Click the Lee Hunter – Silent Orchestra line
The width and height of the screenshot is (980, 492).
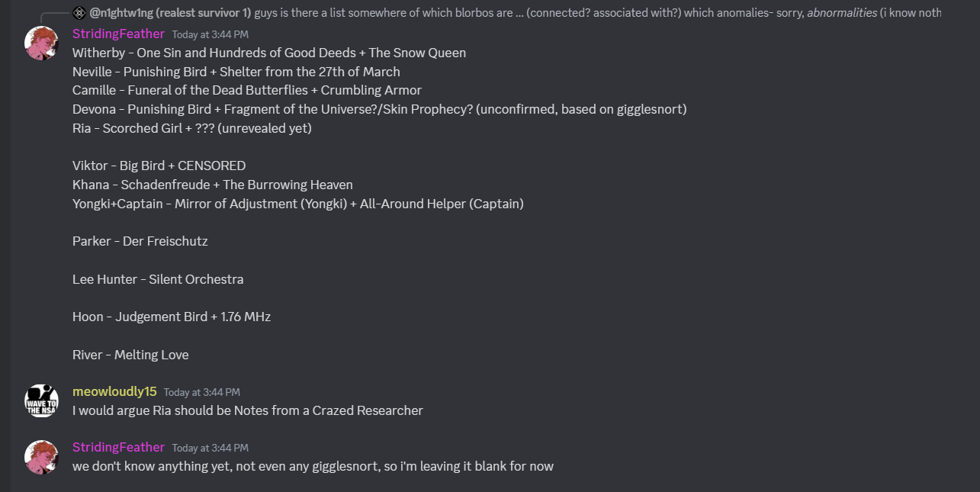pyautogui.click(x=158, y=279)
